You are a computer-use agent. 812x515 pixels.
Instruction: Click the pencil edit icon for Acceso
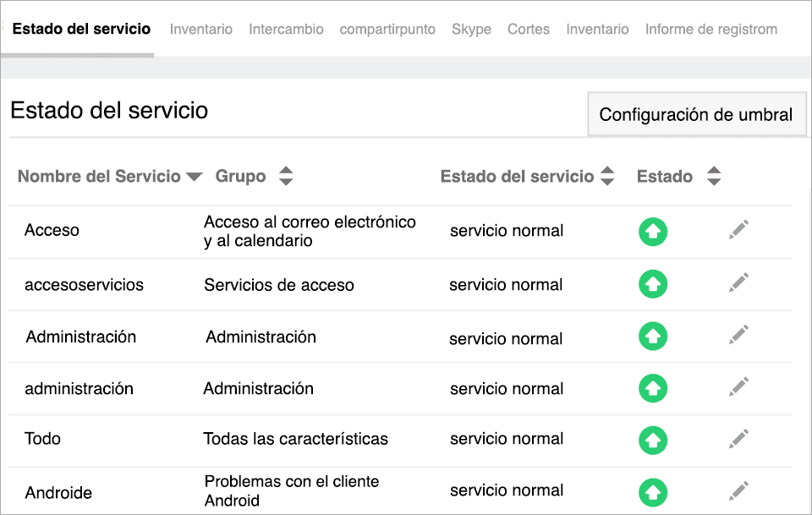pyautogui.click(x=738, y=229)
